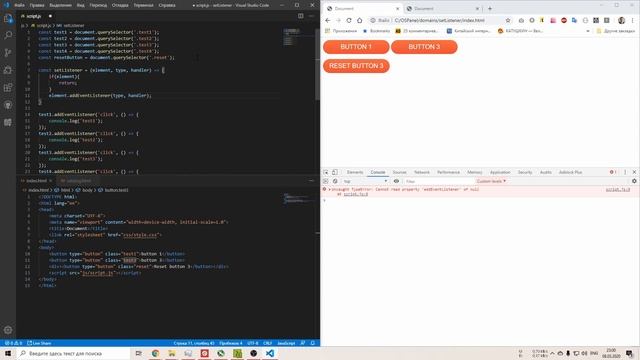Close the first Document tab in Chrome

tap(398, 9)
